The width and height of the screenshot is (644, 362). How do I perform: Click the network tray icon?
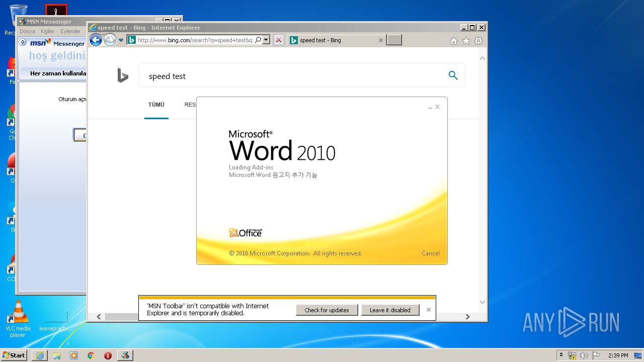pyautogui.click(x=572, y=355)
